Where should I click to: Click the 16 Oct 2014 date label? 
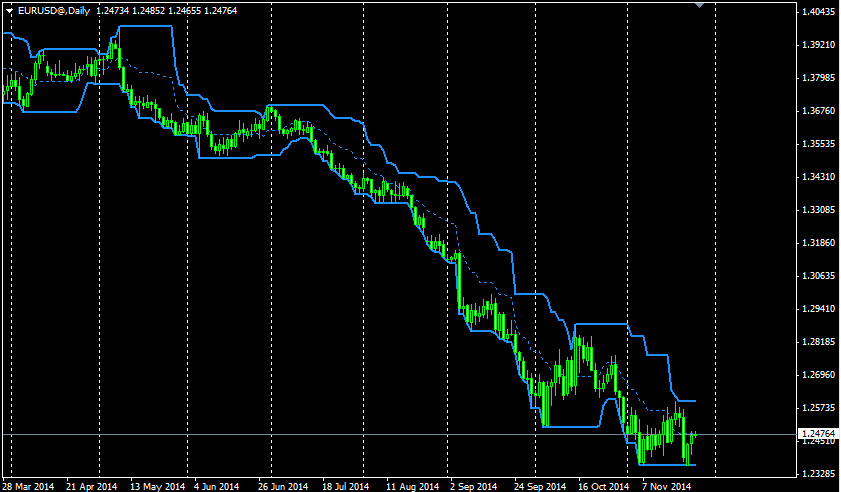(603, 486)
